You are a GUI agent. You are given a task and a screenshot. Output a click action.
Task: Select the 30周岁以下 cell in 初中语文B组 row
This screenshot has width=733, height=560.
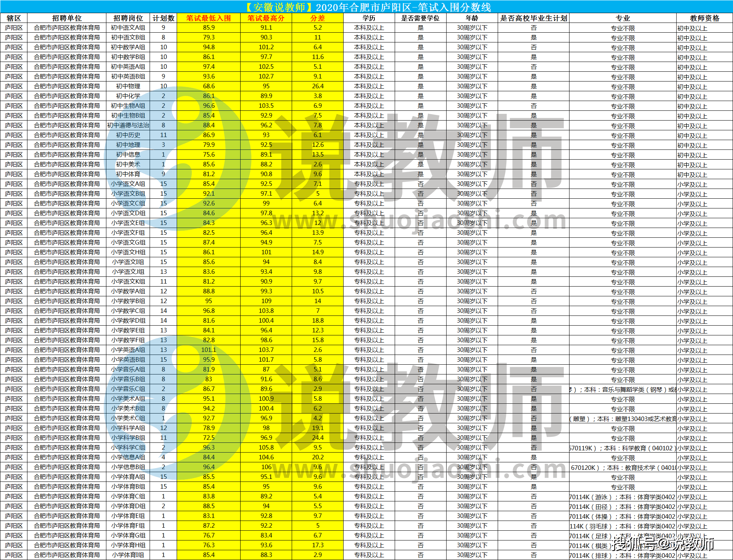(472, 37)
